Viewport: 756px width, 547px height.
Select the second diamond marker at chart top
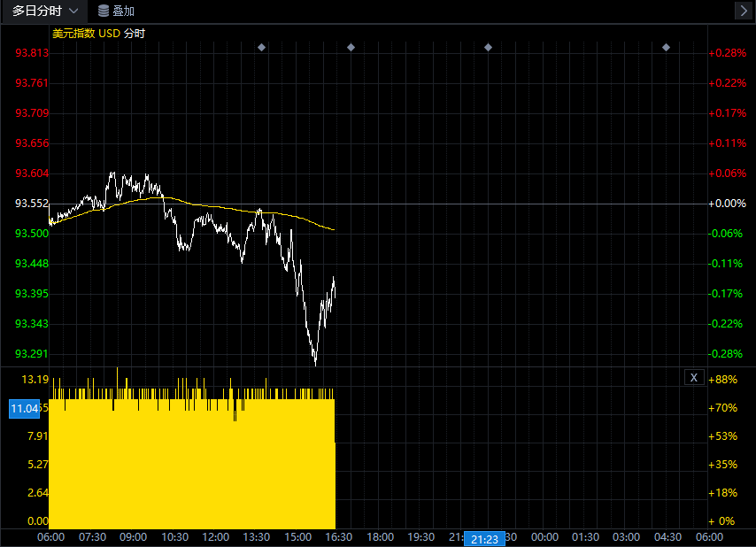351,47
